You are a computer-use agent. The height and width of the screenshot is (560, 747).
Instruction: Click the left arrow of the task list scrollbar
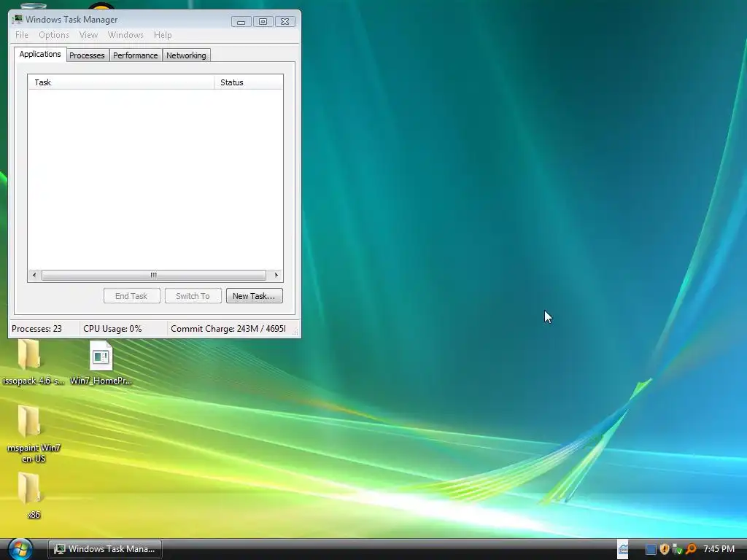click(34, 275)
